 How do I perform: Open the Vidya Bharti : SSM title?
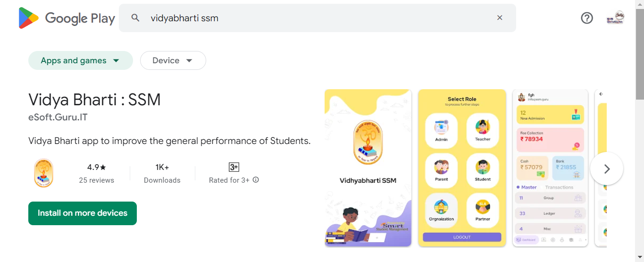(94, 100)
